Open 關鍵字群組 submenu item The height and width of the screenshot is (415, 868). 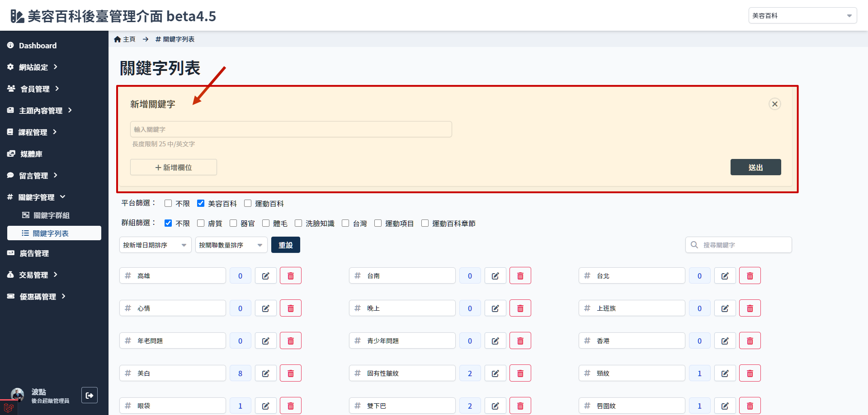[x=46, y=215]
